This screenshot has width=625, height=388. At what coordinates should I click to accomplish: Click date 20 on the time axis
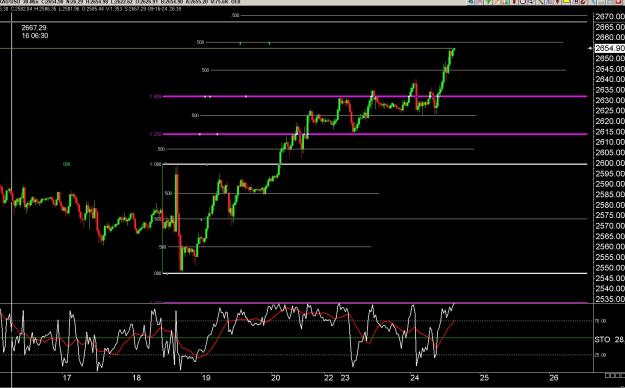tap(275, 378)
